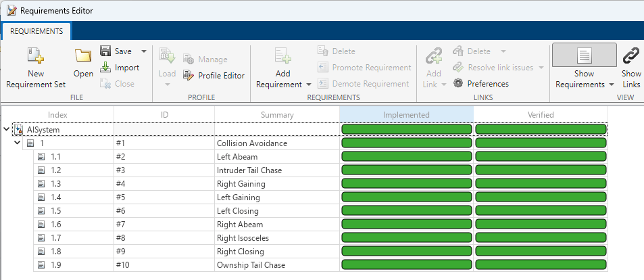The image size is (644, 280).
Task: Click the ID cell '#1'
Action: coord(164,143)
